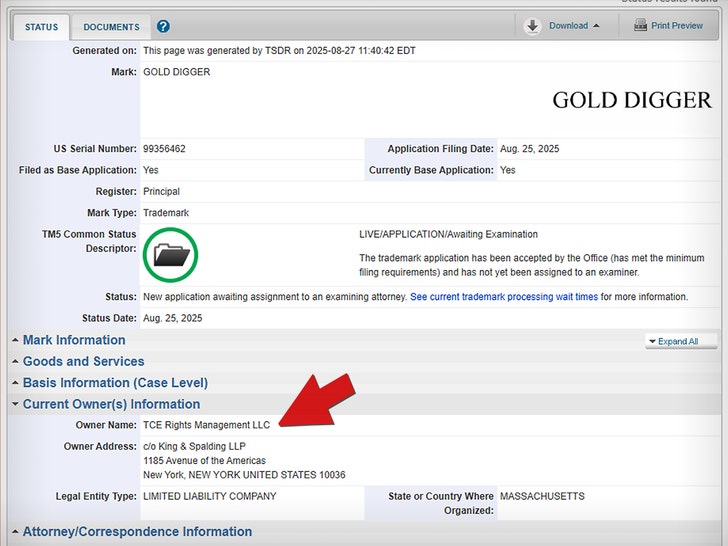The image size is (728, 546).
Task: Click the Application Filing Date value
Action: [x=529, y=149]
